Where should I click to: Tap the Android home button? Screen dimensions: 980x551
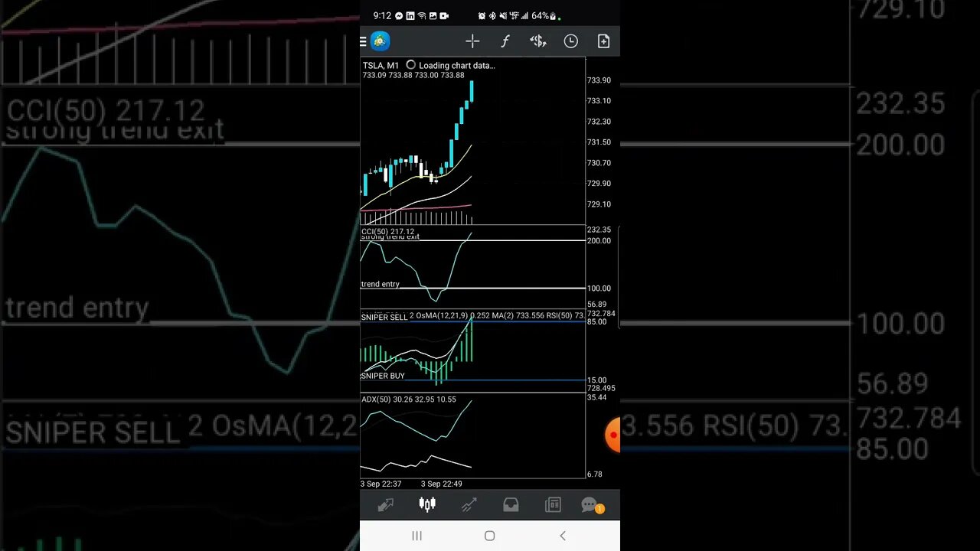click(x=490, y=536)
